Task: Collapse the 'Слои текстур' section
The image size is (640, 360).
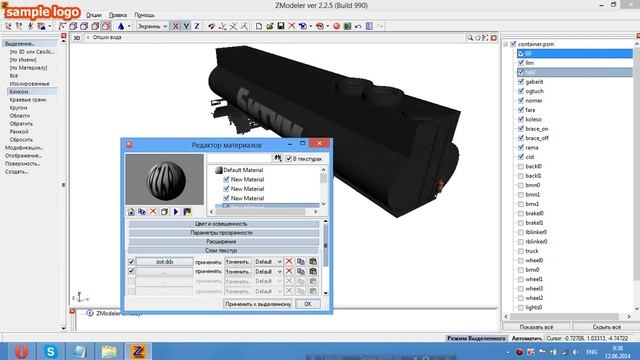Action: (223, 251)
